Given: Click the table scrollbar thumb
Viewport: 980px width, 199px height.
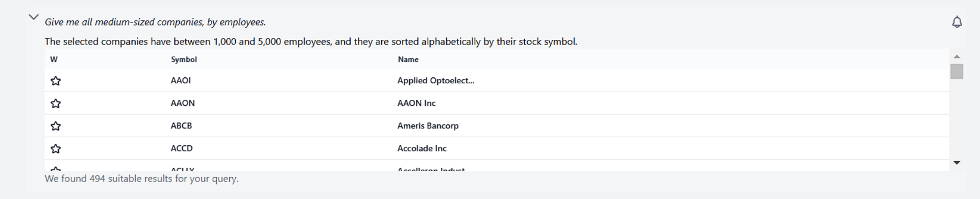Looking at the screenshot, I should [x=957, y=72].
